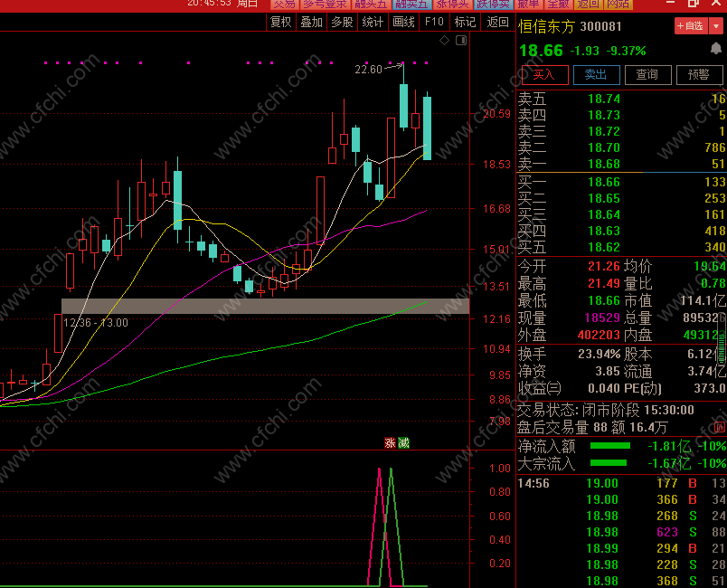Viewport: 727px width, 588px height.
Task: Click the 今开 value 21.26
Action: point(604,266)
